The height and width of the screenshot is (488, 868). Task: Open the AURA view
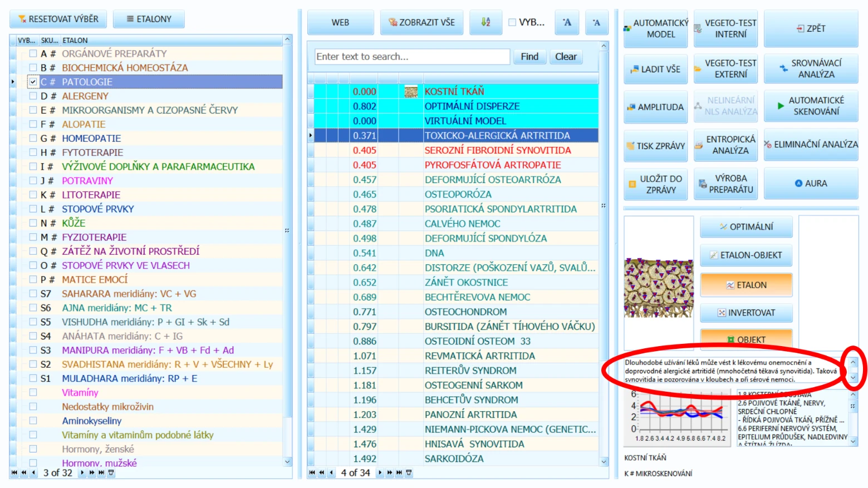[811, 184]
